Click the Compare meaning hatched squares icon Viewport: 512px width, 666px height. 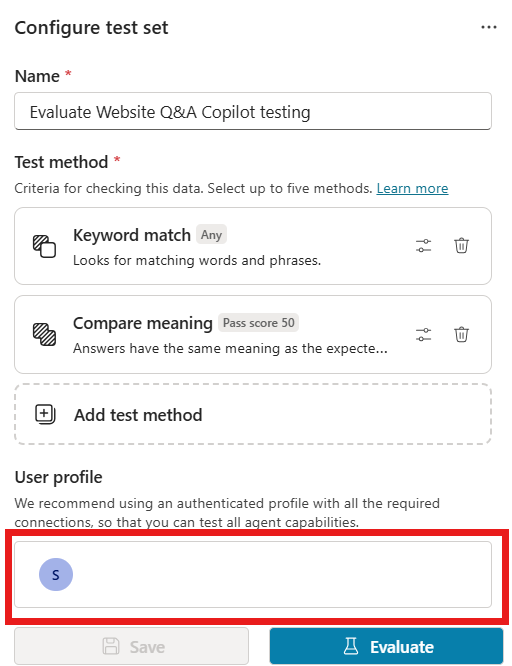point(44,335)
